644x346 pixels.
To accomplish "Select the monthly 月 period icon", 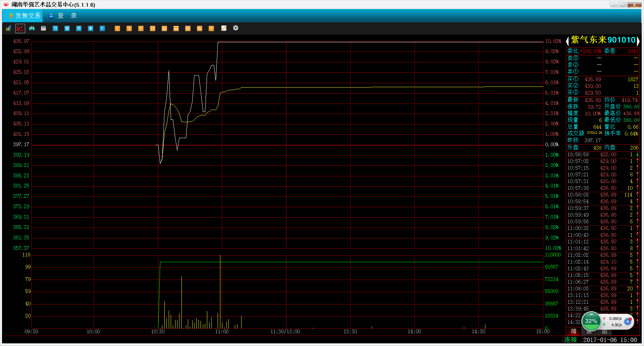I will tap(79, 28).
